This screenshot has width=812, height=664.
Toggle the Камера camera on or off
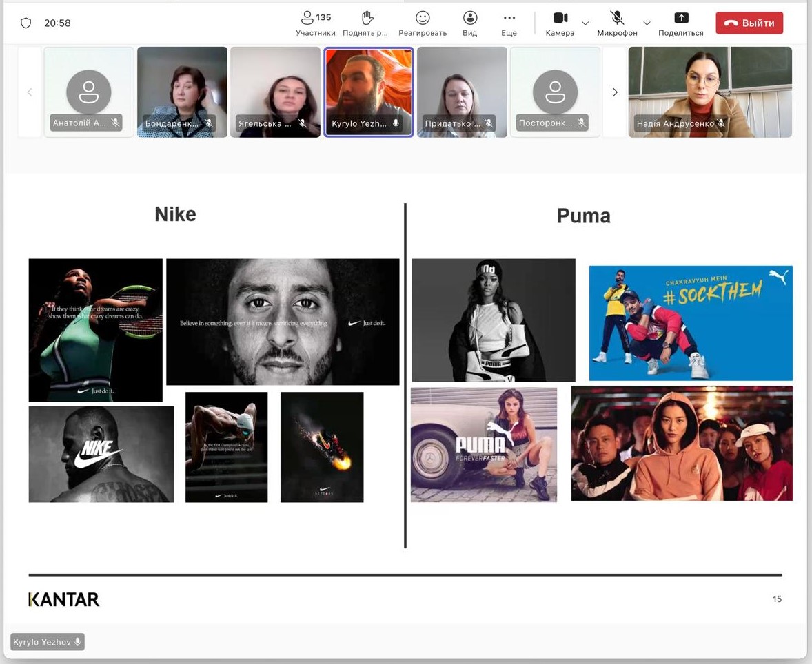tap(560, 23)
